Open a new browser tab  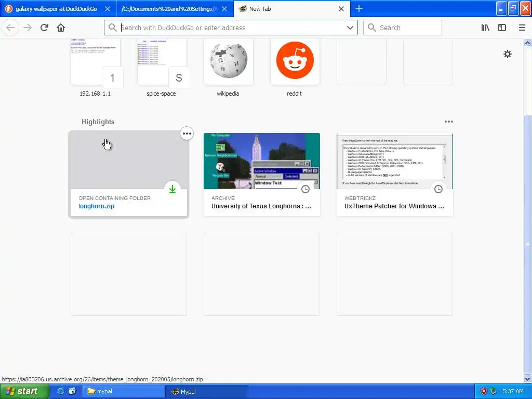point(359,8)
